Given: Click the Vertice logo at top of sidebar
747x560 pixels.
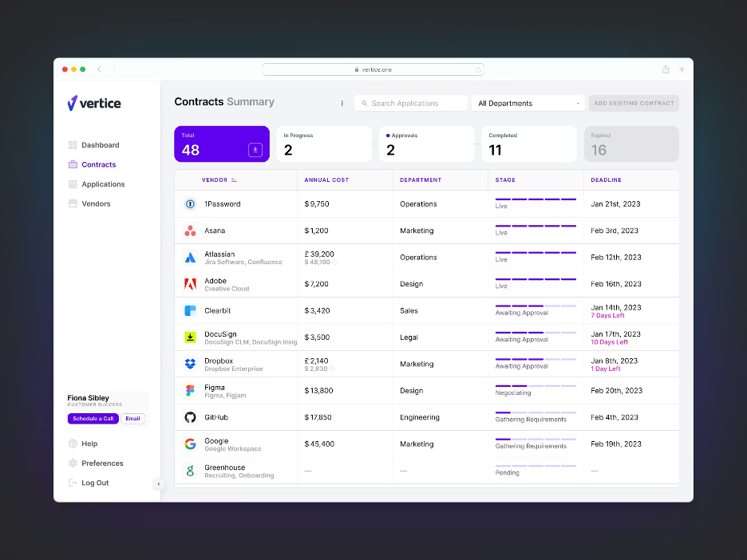Looking at the screenshot, I should 96,103.
